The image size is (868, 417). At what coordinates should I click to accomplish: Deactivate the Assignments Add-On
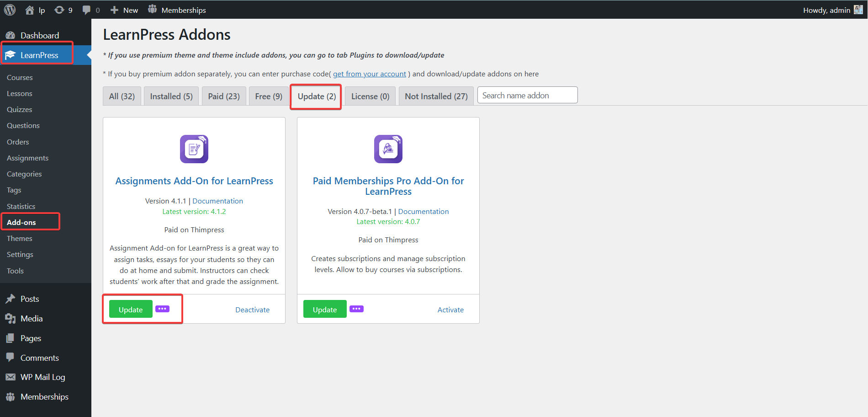[252, 310]
